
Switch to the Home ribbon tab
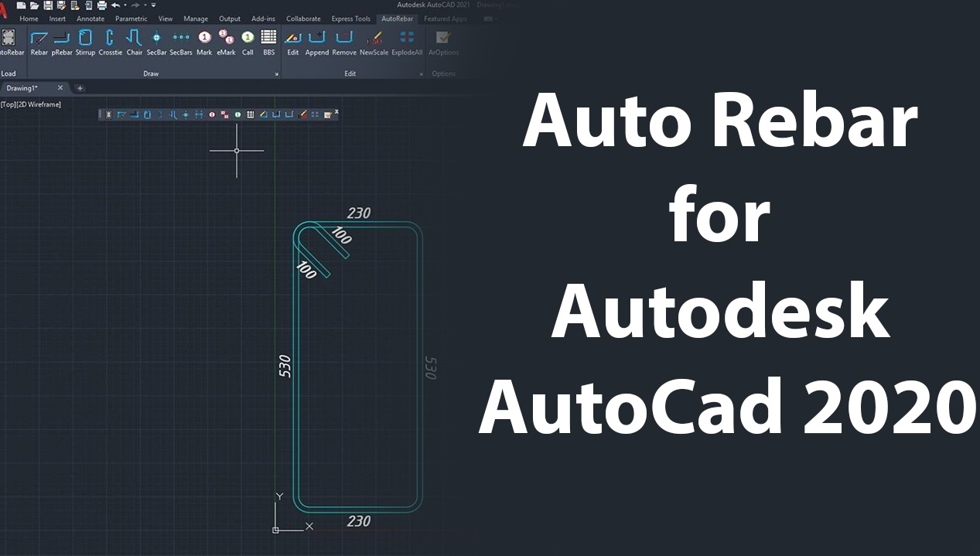click(29, 19)
